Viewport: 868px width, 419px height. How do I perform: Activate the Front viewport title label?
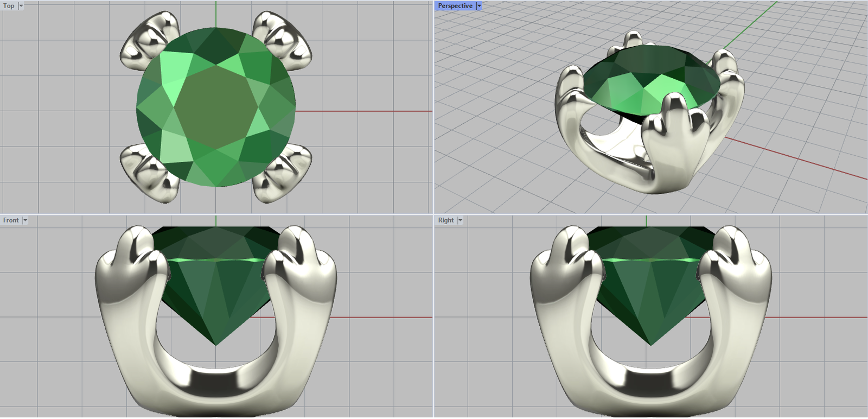11,220
